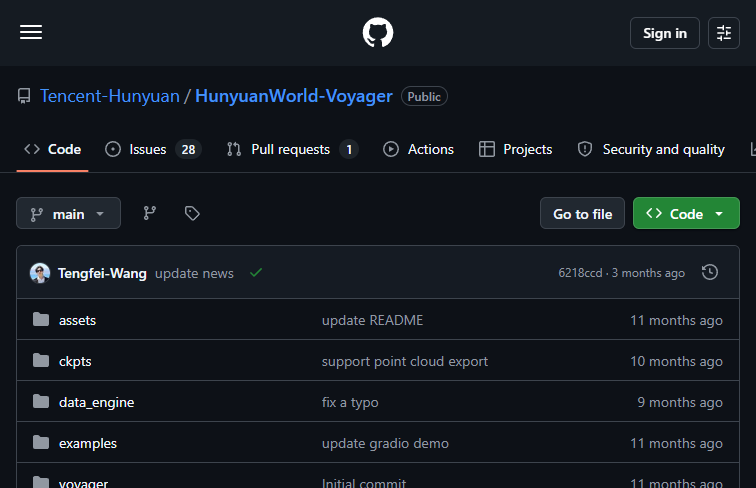Open the green Code dropdown button
The image size is (756, 488).
pyautogui.click(x=686, y=213)
